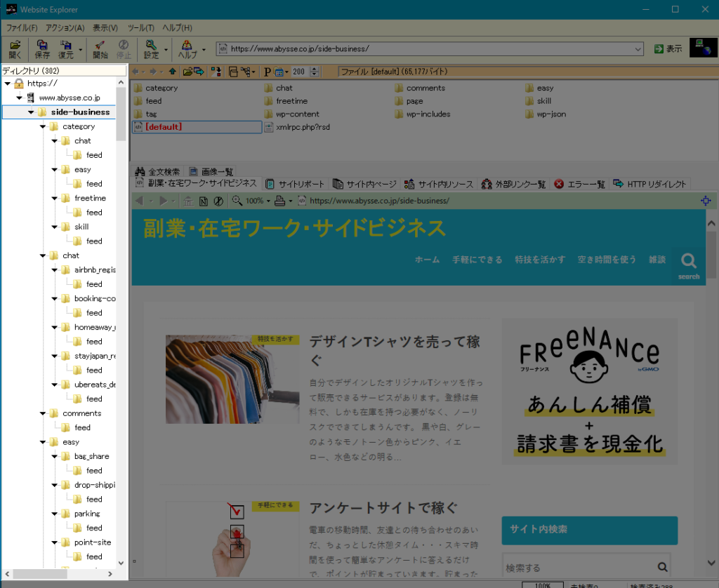Click the 保存 (Save) toolbar icon
This screenshot has width=719, height=588.
[x=42, y=49]
